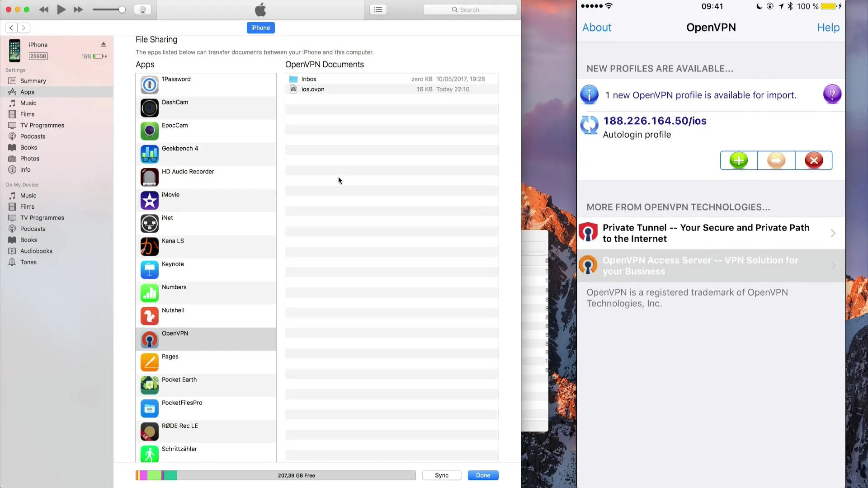
Task: Tap the purple question mark help icon
Action: point(832,94)
